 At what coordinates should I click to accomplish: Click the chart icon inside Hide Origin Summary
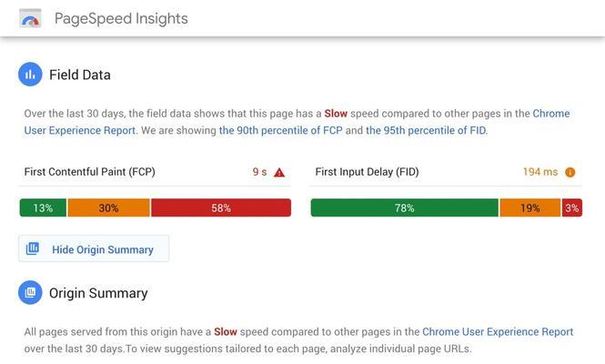click(33, 248)
